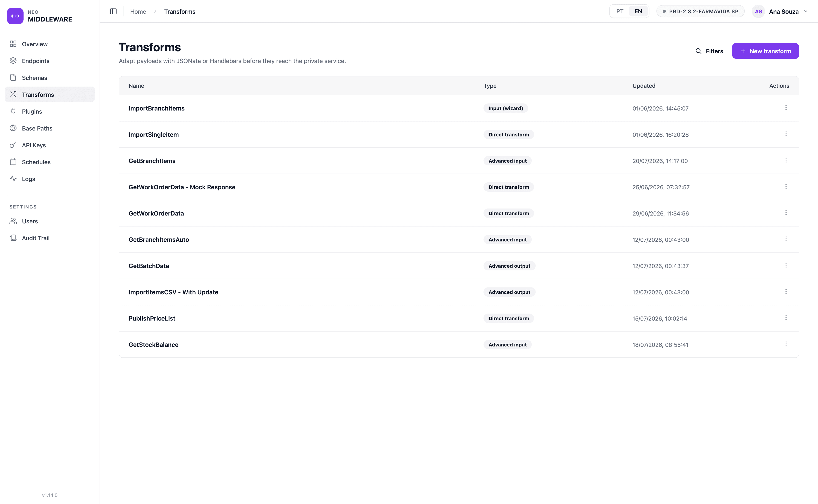
Task: Click the Updated column header
Action: point(644,86)
